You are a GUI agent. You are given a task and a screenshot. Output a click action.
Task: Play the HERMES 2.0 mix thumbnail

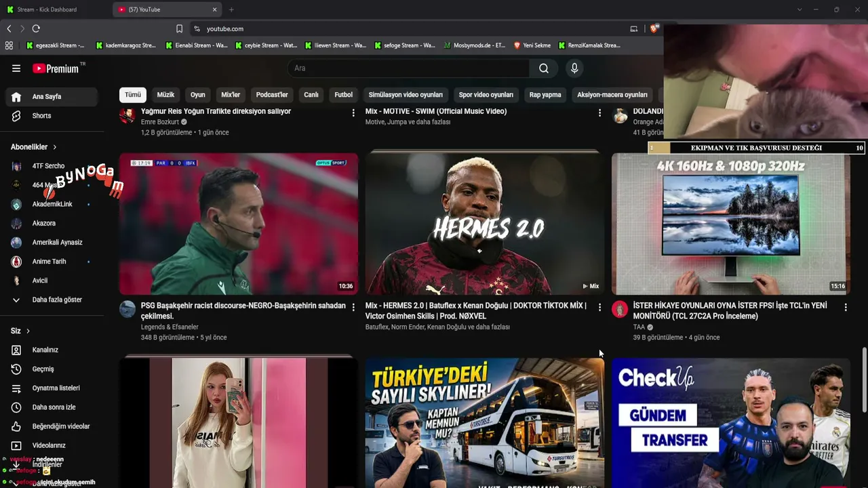[x=484, y=224]
